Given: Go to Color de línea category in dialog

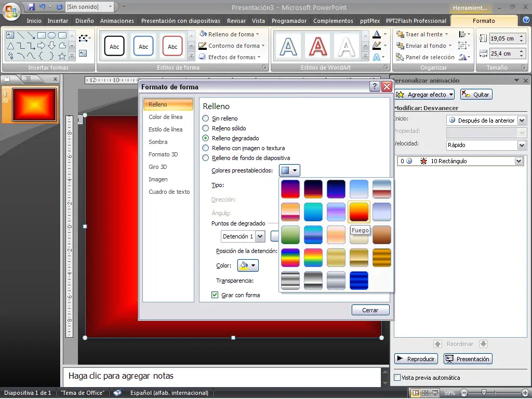Looking at the screenshot, I should (166, 117).
